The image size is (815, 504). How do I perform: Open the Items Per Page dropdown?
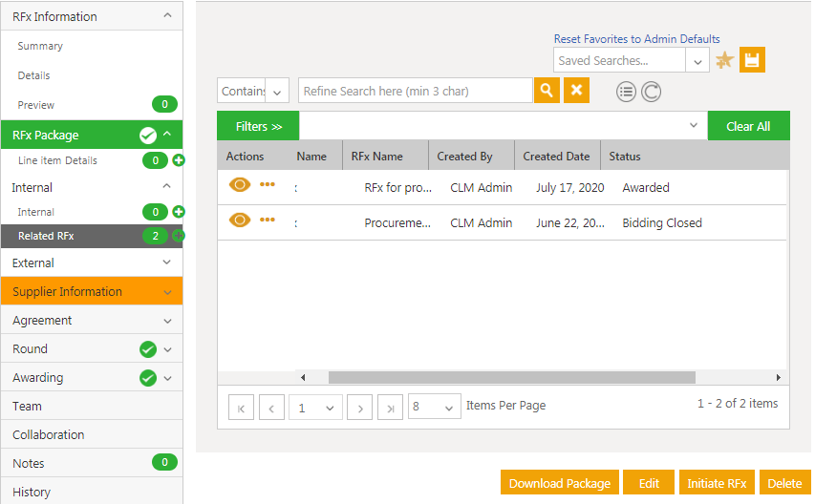pos(434,407)
